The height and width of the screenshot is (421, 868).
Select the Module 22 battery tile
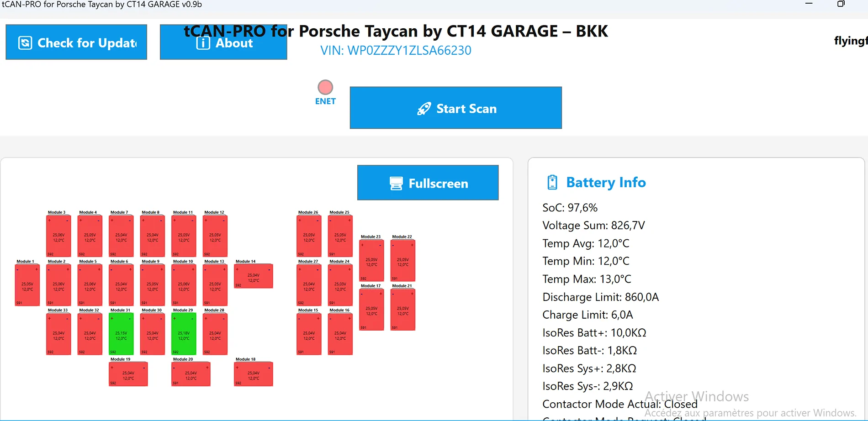[403, 260]
